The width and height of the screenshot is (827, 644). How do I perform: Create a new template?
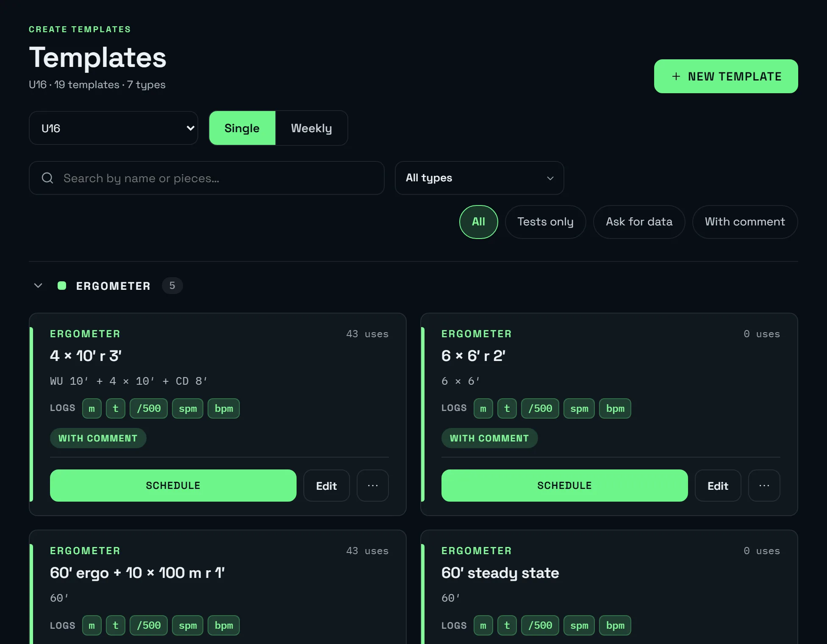(726, 76)
